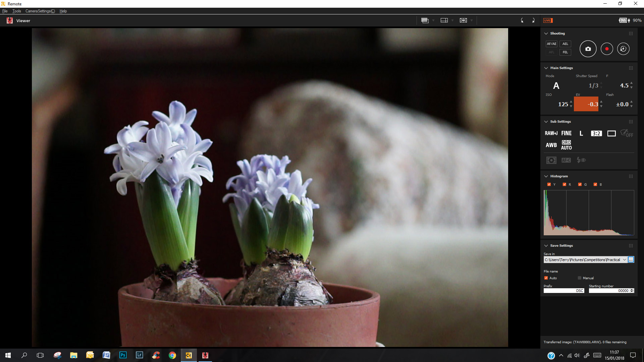This screenshot has height=362, width=644.
Task: Open File Explorer from taskbar
Action: (73, 355)
